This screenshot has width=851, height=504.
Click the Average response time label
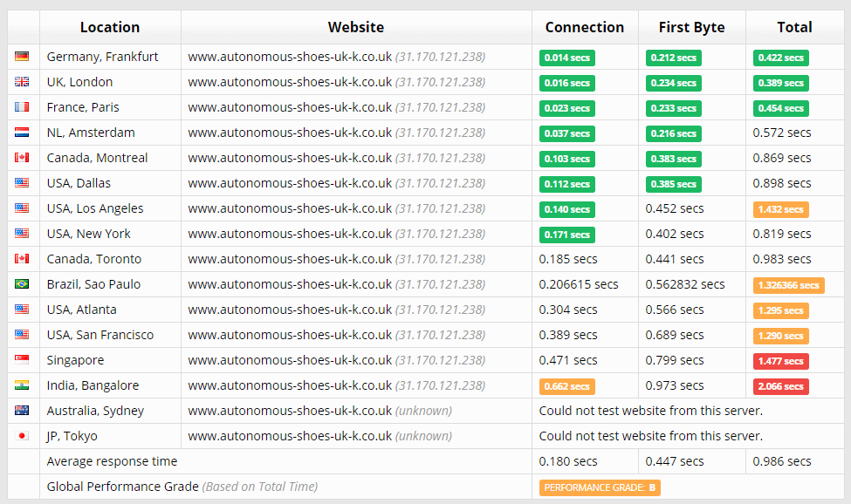(x=112, y=462)
